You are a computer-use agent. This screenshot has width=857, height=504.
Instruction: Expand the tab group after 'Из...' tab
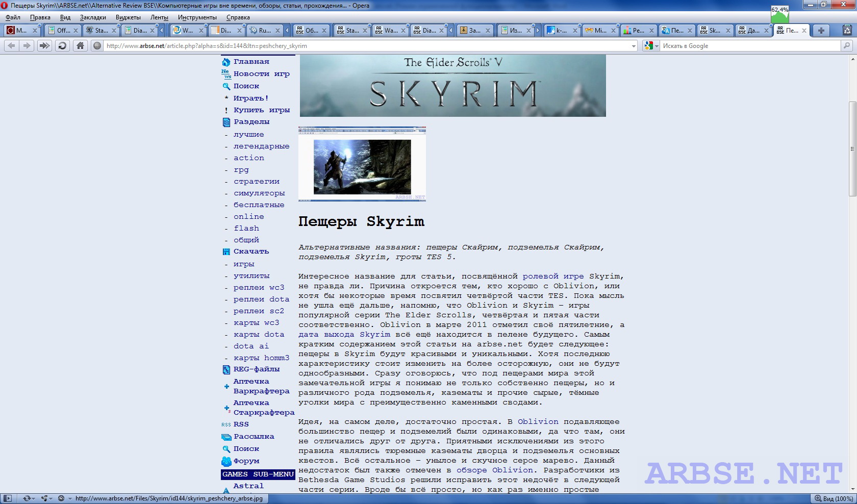537,31
